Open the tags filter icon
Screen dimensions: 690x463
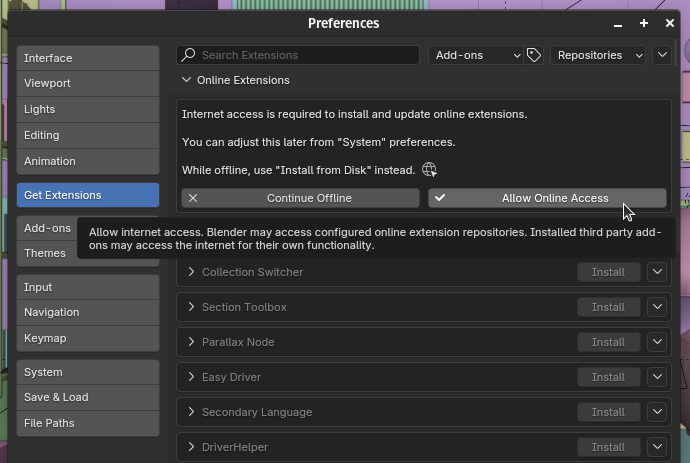coord(534,55)
